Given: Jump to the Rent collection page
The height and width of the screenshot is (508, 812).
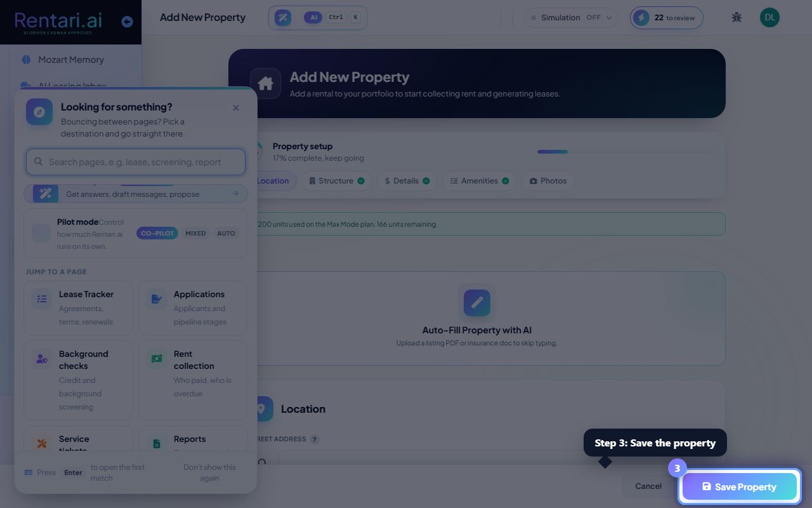Looking at the screenshot, I should pos(193,380).
